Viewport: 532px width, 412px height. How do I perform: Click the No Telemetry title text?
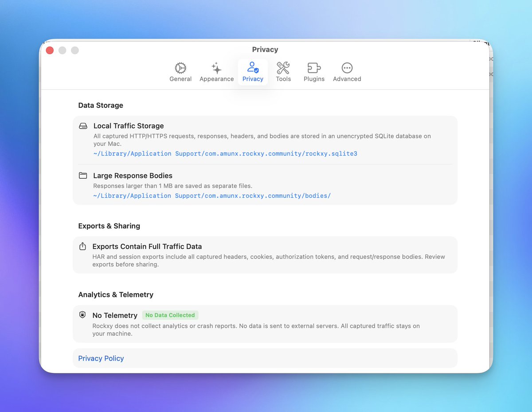point(115,315)
